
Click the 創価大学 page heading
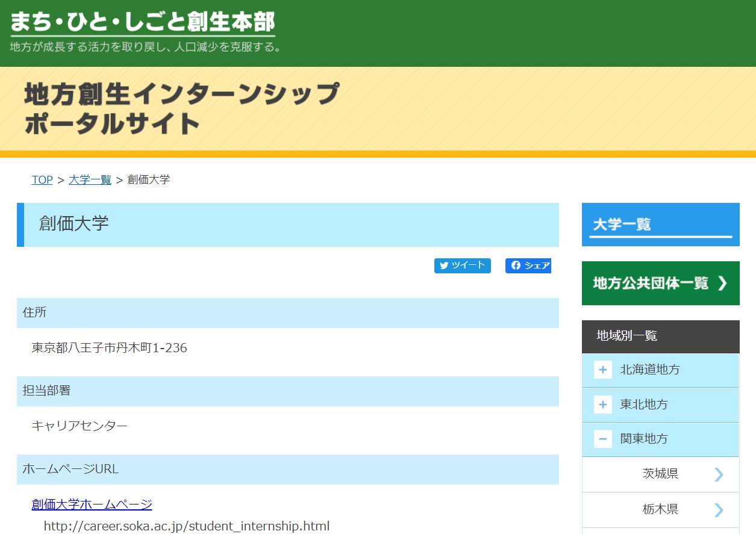[74, 224]
